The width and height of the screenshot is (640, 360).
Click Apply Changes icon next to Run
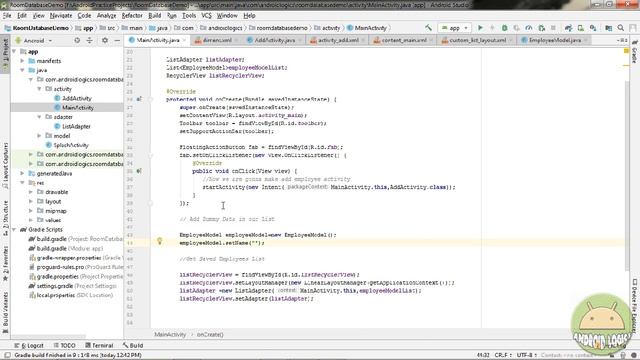[x=492, y=28]
